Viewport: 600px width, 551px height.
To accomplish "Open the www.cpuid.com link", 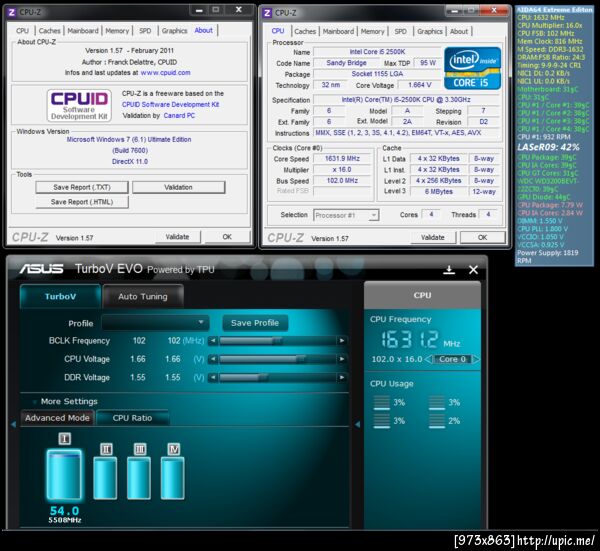I will pos(165,73).
